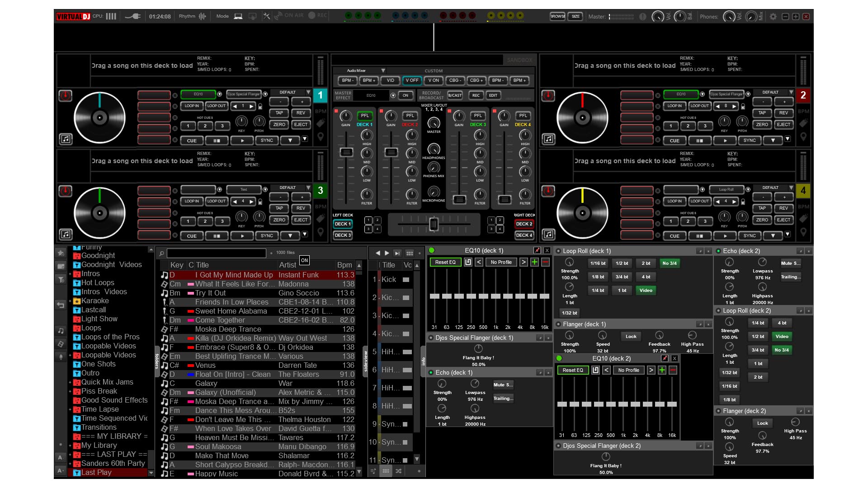Image resolution: width=868 pixels, height=488 pixels.
Task: Click the pin icon on EQ10 (deck 2) panel
Action: pos(665,358)
